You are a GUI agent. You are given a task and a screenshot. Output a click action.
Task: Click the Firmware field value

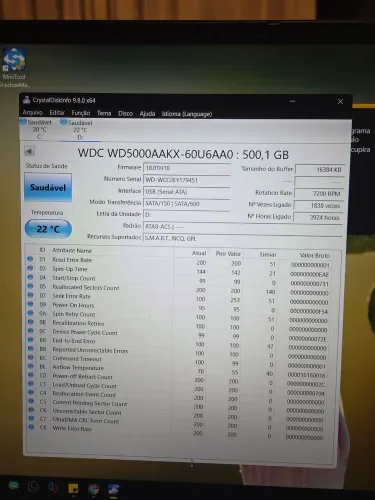click(186, 168)
